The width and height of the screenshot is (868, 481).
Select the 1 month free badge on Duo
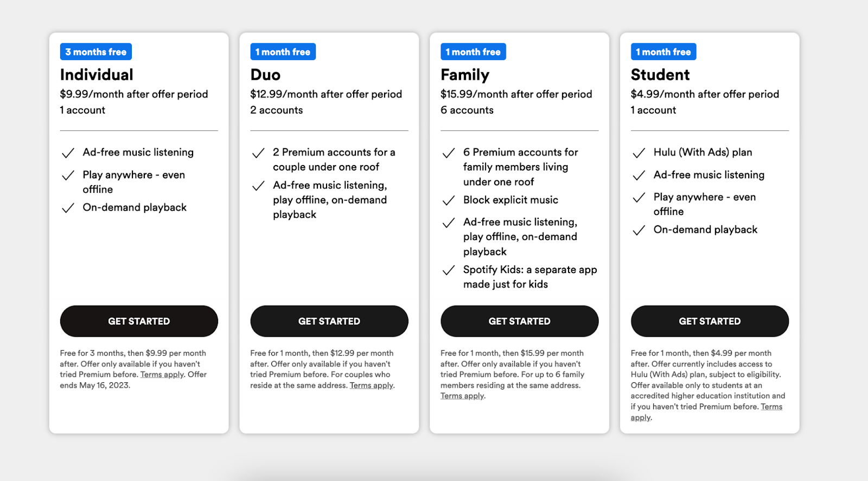(283, 51)
